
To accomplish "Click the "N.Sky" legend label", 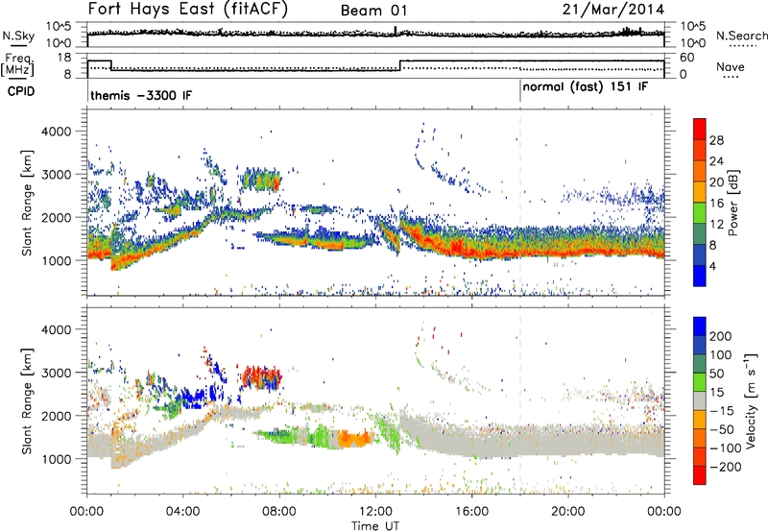I will pos(18,36).
